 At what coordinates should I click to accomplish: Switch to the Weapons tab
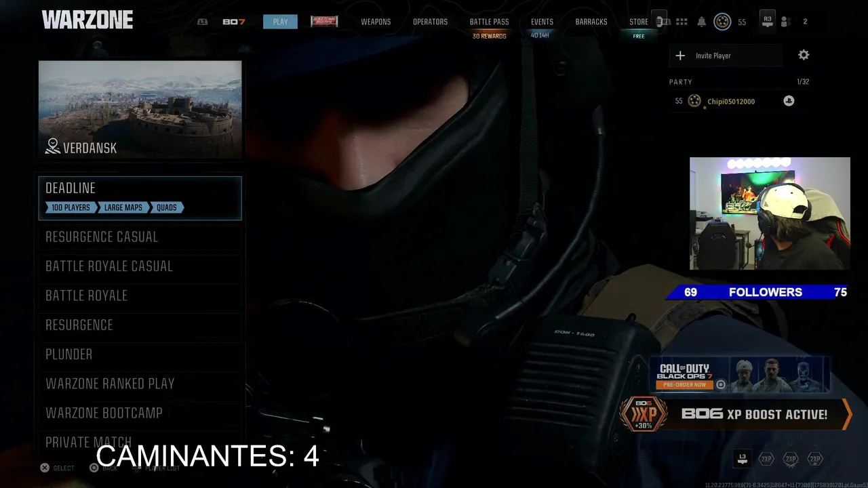point(376,22)
